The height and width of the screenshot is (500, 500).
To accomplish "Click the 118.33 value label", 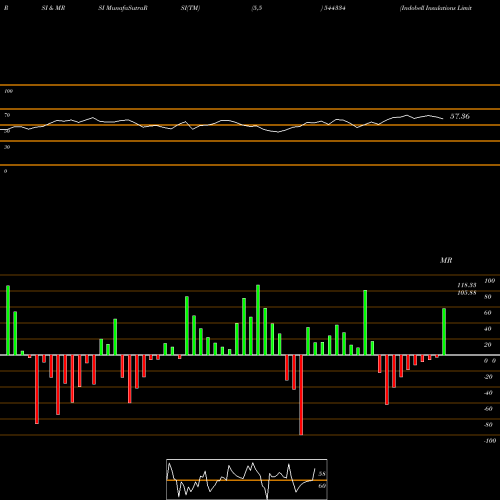I will pyautogui.click(x=467, y=285).
